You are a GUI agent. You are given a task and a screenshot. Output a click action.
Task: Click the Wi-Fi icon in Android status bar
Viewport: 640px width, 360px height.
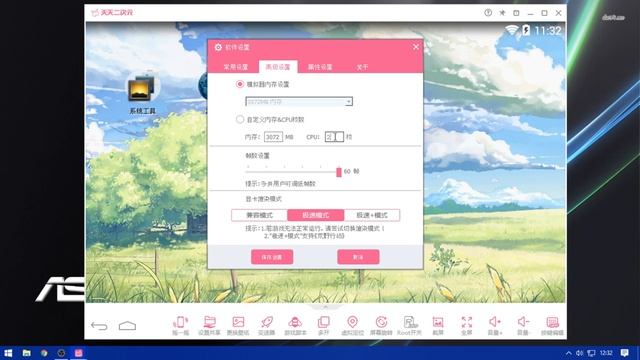(511, 30)
